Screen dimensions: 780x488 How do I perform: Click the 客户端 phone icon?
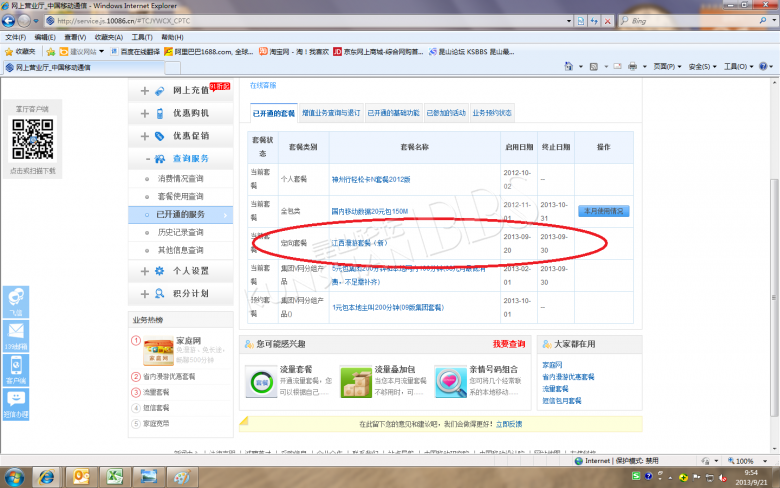[17, 368]
